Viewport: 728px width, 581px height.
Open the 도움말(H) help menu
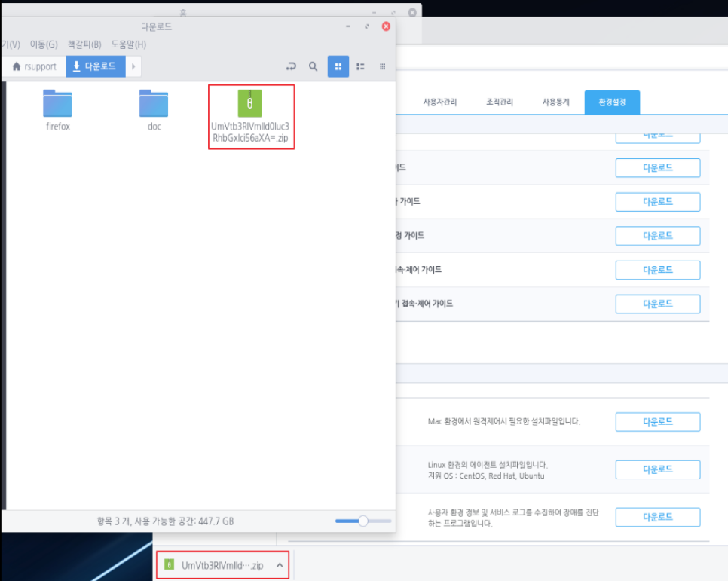(x=128, y=44)
